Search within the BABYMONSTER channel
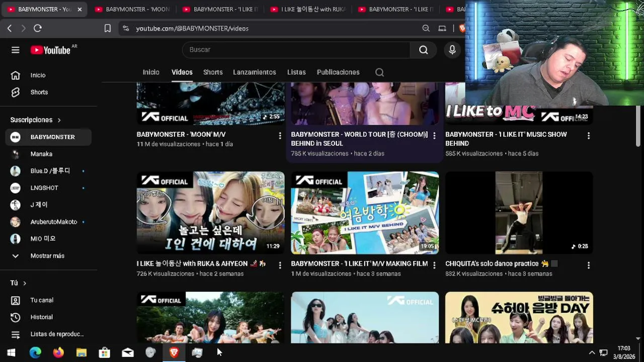Image resolution: width=644 pixels, height=362 pixels. pos(380,72)
